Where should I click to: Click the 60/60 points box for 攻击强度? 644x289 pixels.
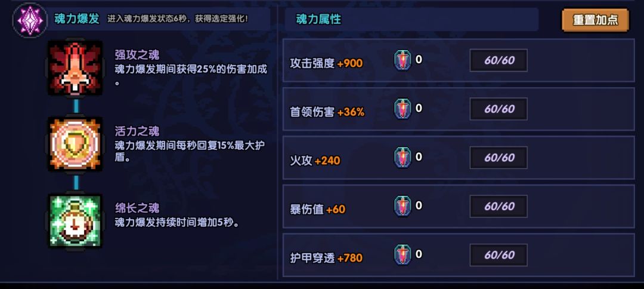point(499,61)
